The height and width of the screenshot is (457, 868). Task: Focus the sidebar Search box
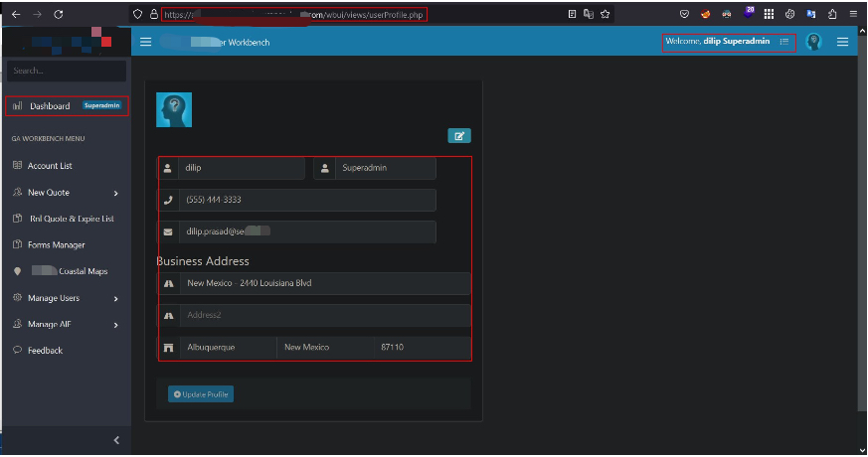pyautogui.click(x=66, y=72)
